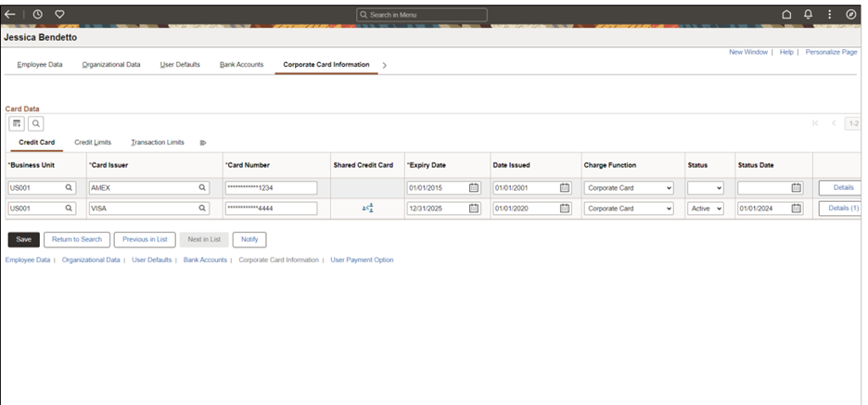The image size is (868, 405).
Task: Click Return to Search button
Action: click(77, 239)
